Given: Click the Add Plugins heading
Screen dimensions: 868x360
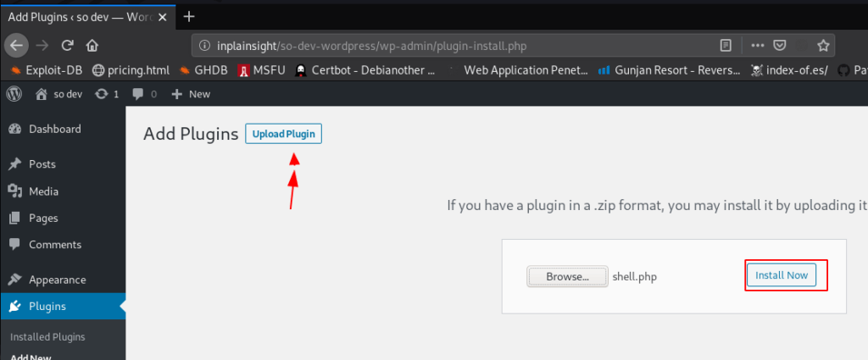Looking at the screenshot, I should pyautogui.click(x=191, y=134).
